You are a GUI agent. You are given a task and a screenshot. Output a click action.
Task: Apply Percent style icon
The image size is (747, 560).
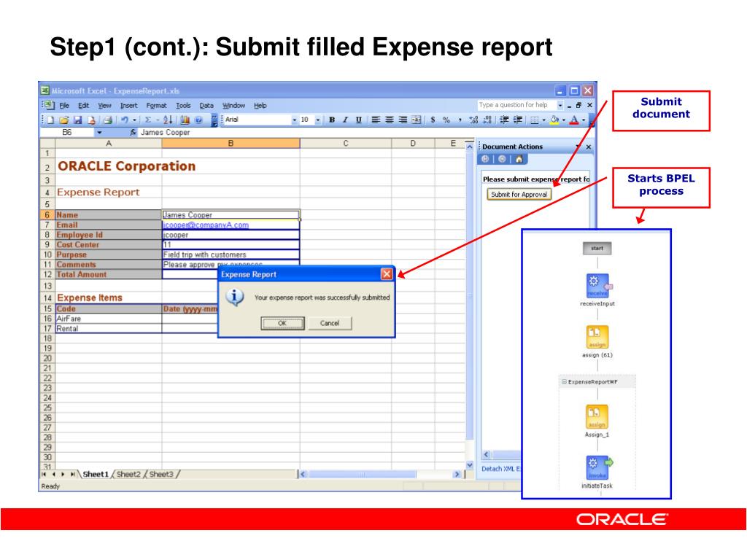[446, 120]
